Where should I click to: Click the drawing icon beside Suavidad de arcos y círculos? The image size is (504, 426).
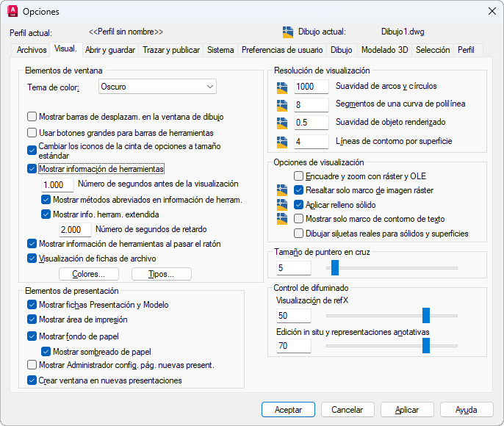point(282,87)
